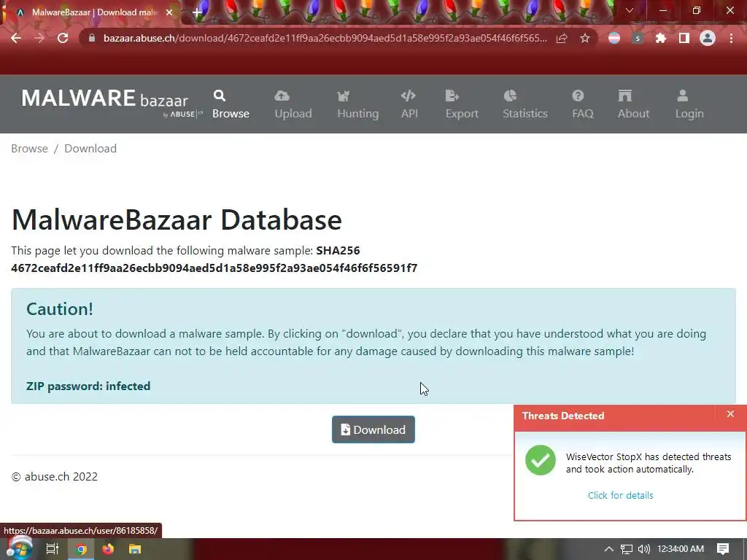Screen dimensions: 747x560
Task: Expand the tab search chevron
Action: [x=630, y=10]
